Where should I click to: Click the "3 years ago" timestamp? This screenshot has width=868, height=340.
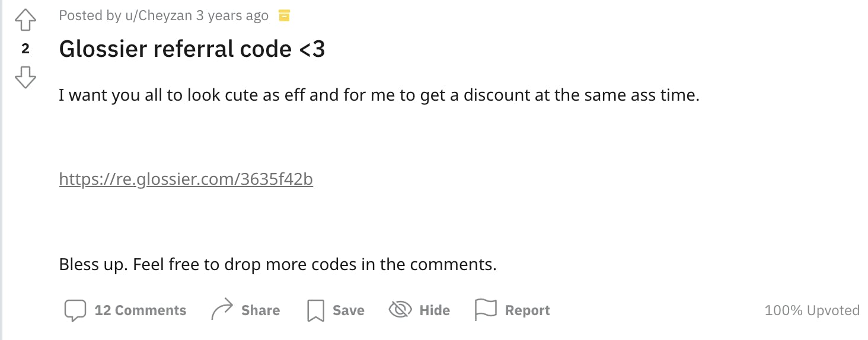coord(232,16)
